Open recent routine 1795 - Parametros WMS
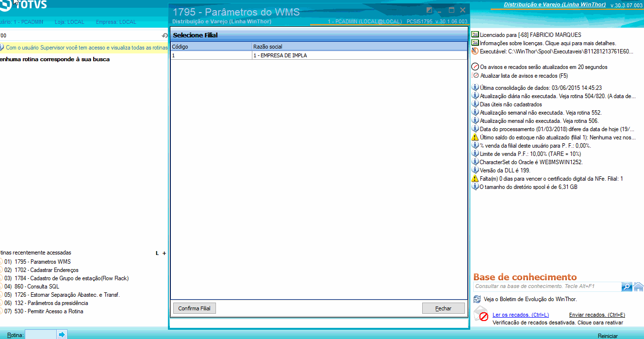This screenshot has width=644, height=339. (x=43, y=262)
